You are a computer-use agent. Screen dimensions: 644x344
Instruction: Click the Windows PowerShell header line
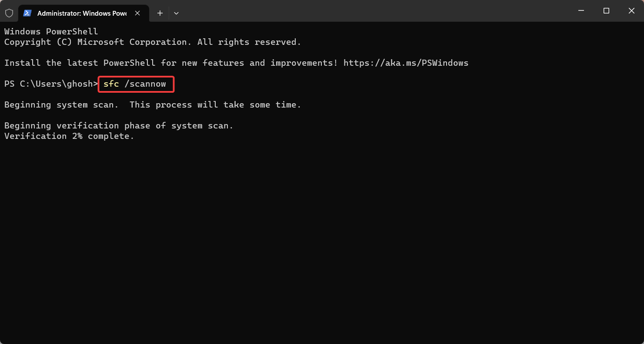pos(51,31)
